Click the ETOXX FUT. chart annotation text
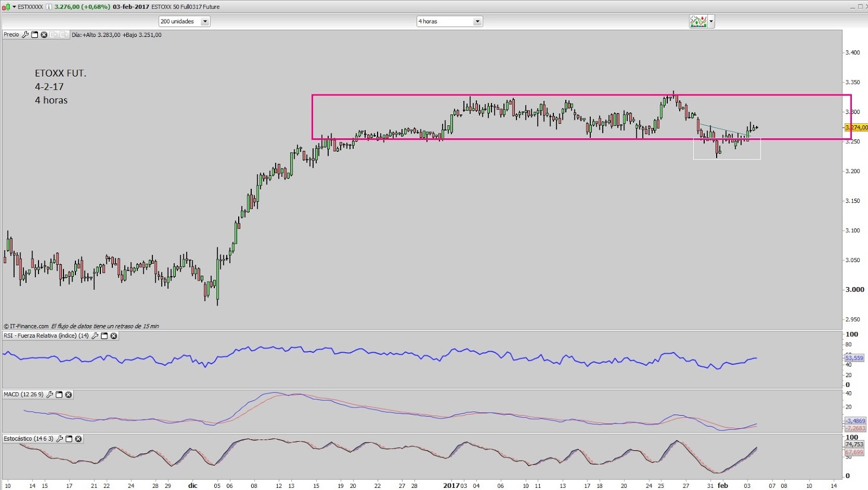The height and width of the screenshot is (490, 868). pos(60,73)
